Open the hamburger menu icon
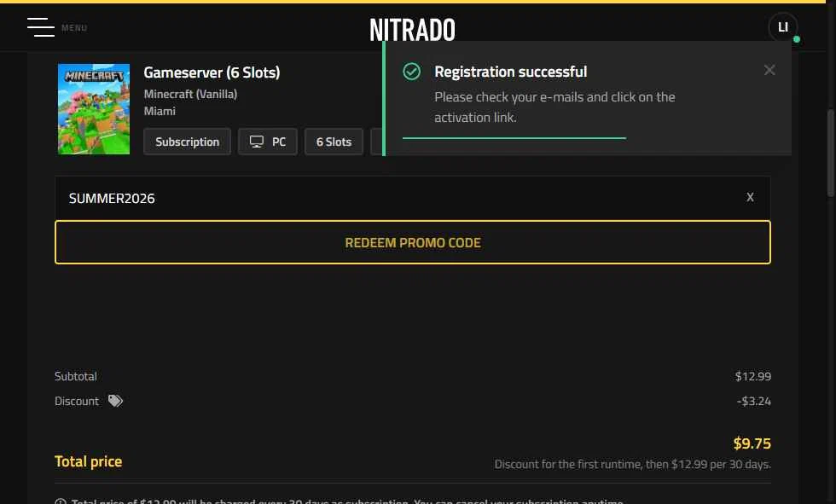 coord(41,27)
